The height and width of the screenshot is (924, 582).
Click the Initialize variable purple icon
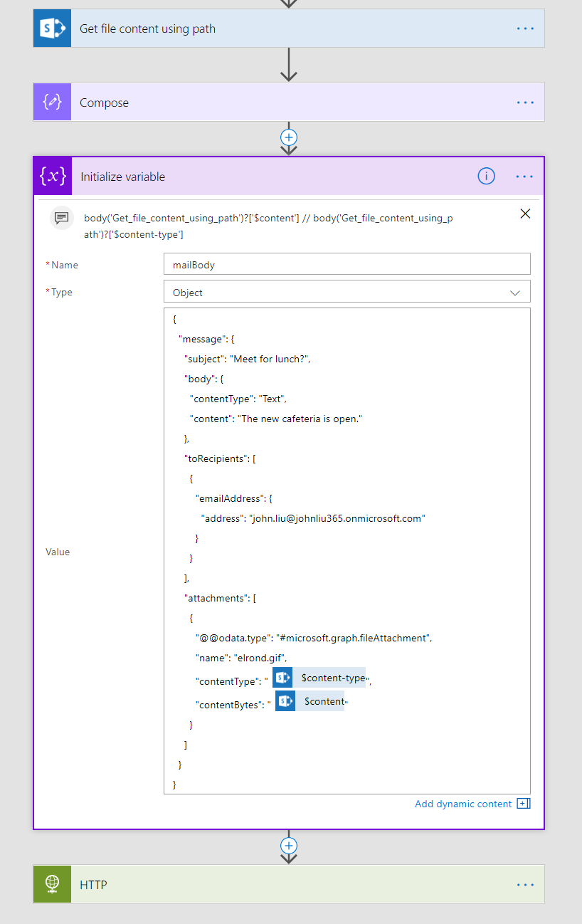click(53, 177)
